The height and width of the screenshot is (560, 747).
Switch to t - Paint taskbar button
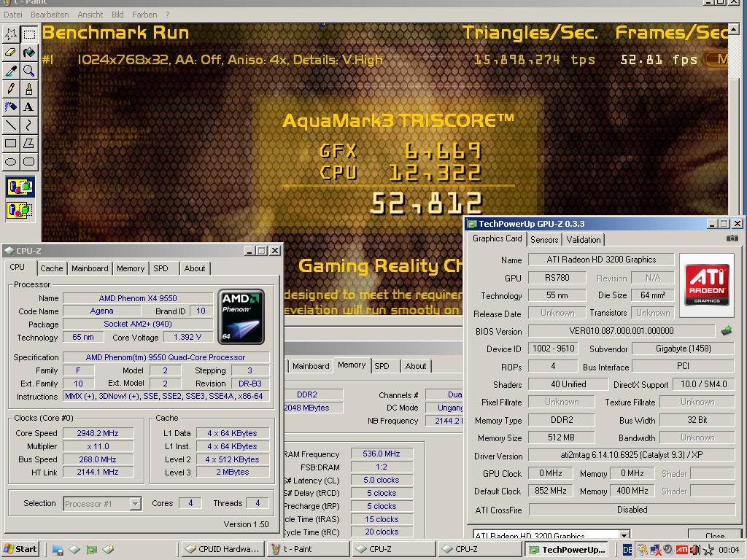[309, 549]
